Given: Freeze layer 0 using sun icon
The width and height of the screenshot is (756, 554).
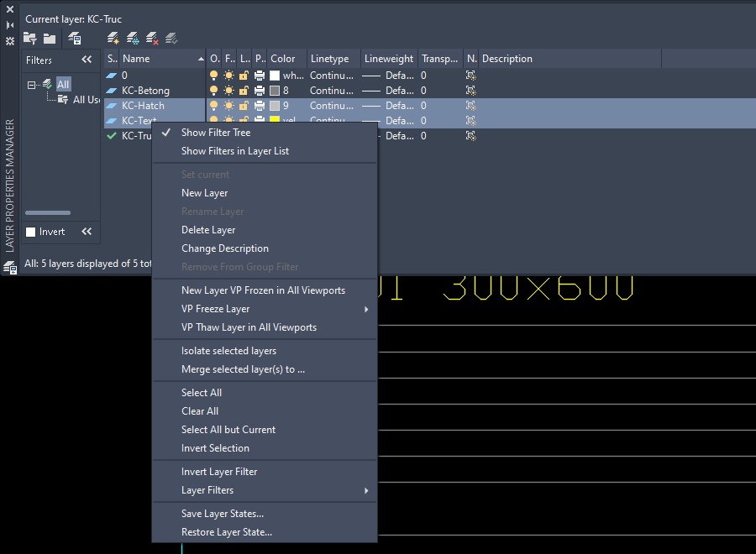Looking at the screenshot, I should coord(229,76).
